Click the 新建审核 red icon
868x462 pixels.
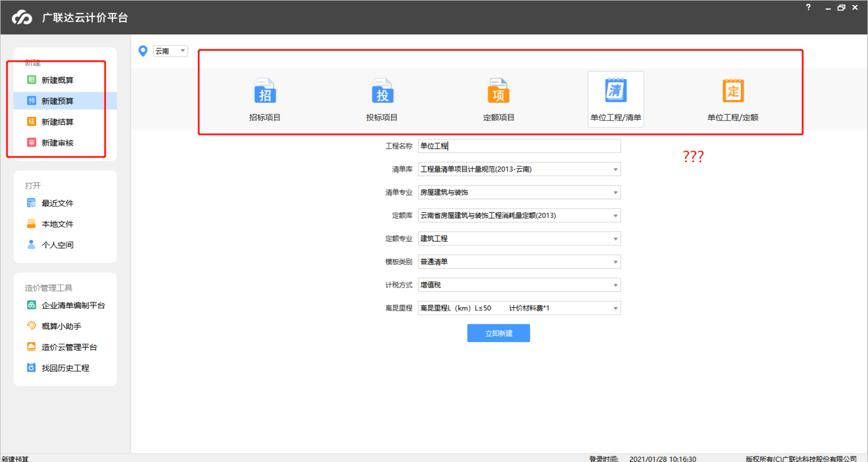(31, 143)
